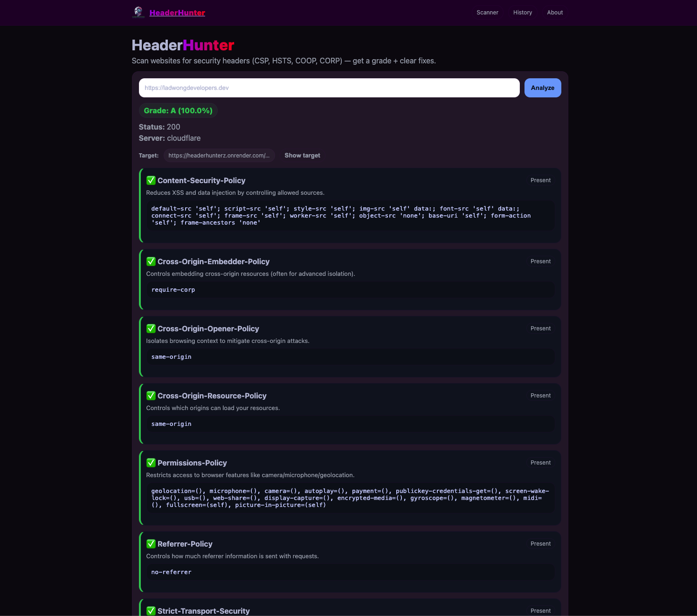This screenshot has height=616, width=697.
Task: Select the checkmark icon for Cross-Origin-Embedder-Policy
Action: coord(151,261)
